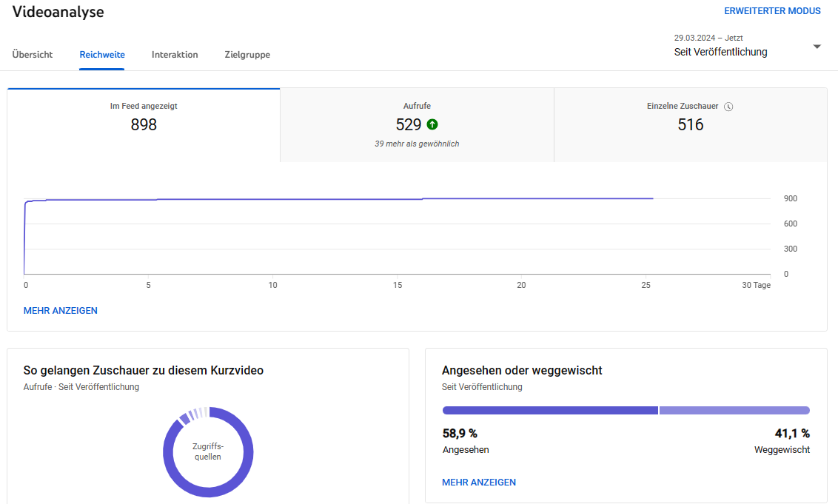
Task: Click MEHR ANZEIGEN below the line chart
Action: 61,311
